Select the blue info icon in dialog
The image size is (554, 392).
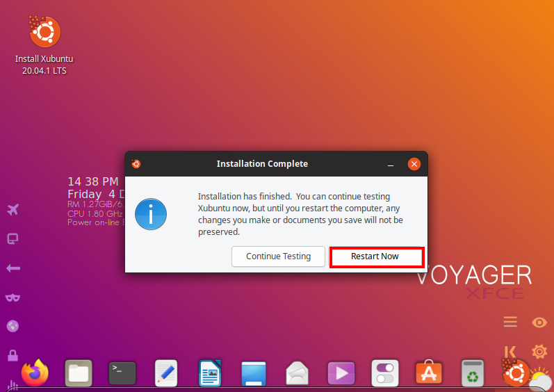(151, 214)
